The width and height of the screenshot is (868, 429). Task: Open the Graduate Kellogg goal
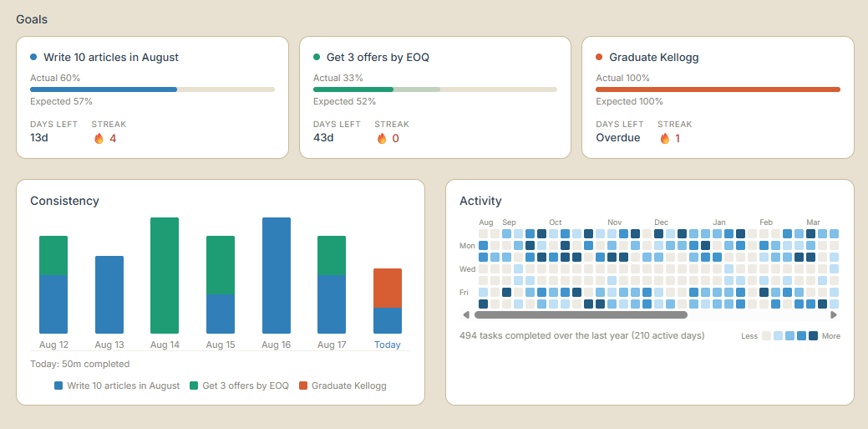pos(718,98)
